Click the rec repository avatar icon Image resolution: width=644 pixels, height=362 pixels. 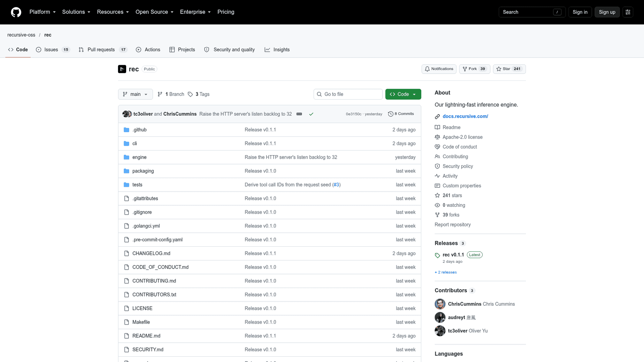[x=122, y=69]
